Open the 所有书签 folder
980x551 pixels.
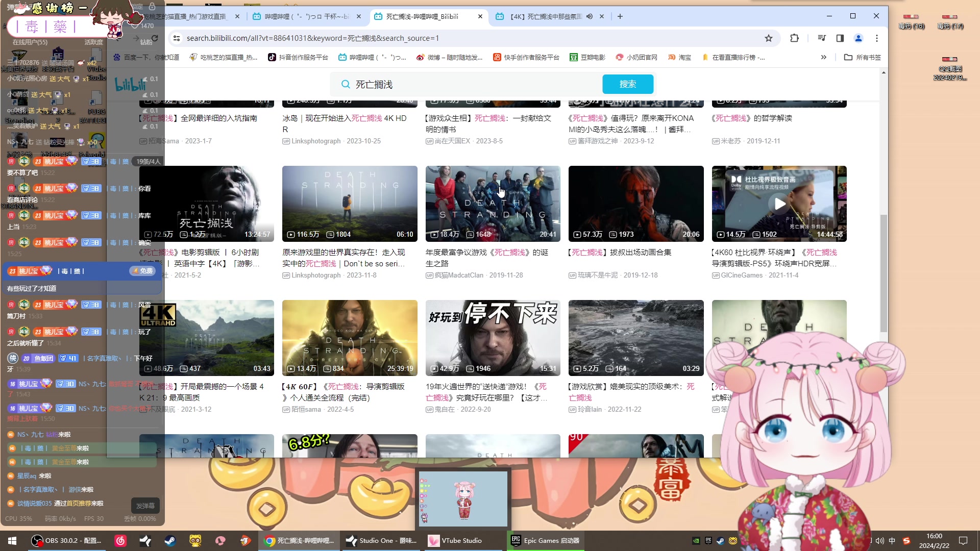coord(863,57)
